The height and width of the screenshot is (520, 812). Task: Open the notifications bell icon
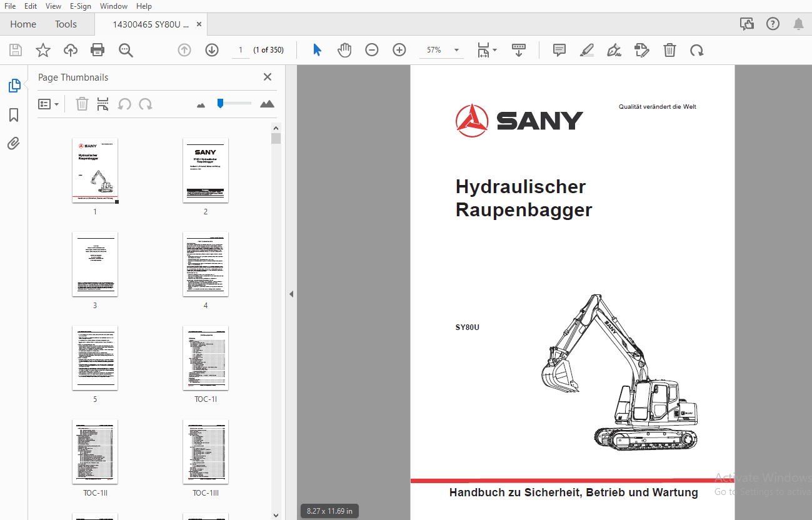click(x=798, y=24)
